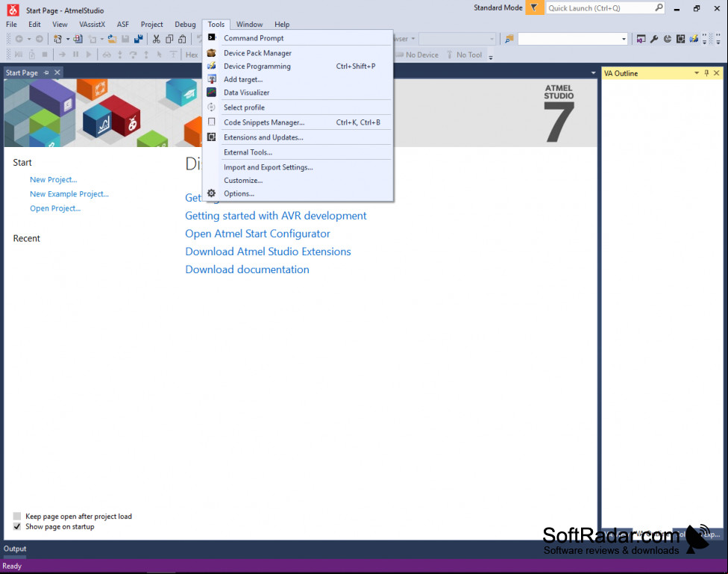Click the New Project link
The image size is (728, 574).
coord(54,179)
